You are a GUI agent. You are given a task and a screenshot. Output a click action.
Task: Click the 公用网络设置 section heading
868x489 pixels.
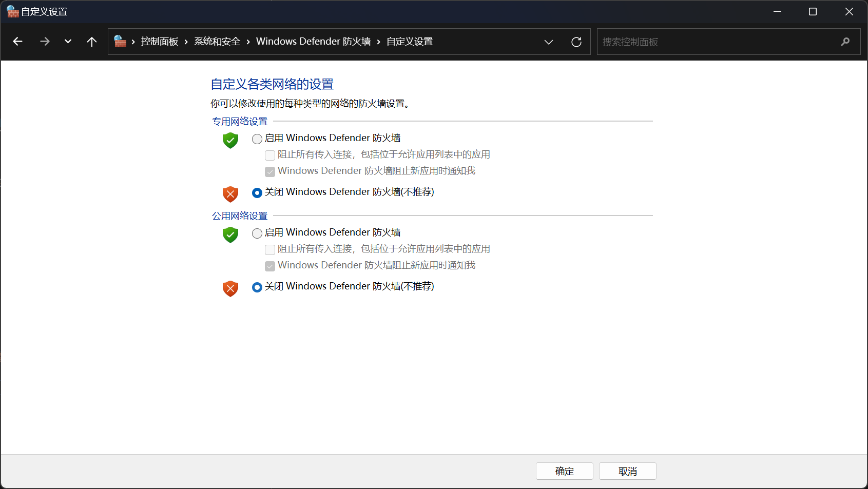(x=240, y=216)
